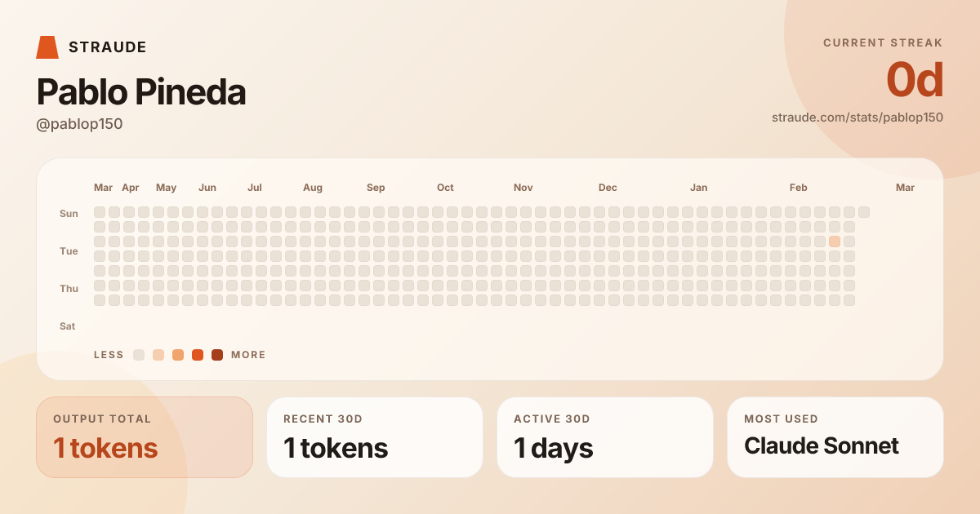Click the Jan month label on heatmap
This screenshot has width=980, height=514.
point(698,188)
